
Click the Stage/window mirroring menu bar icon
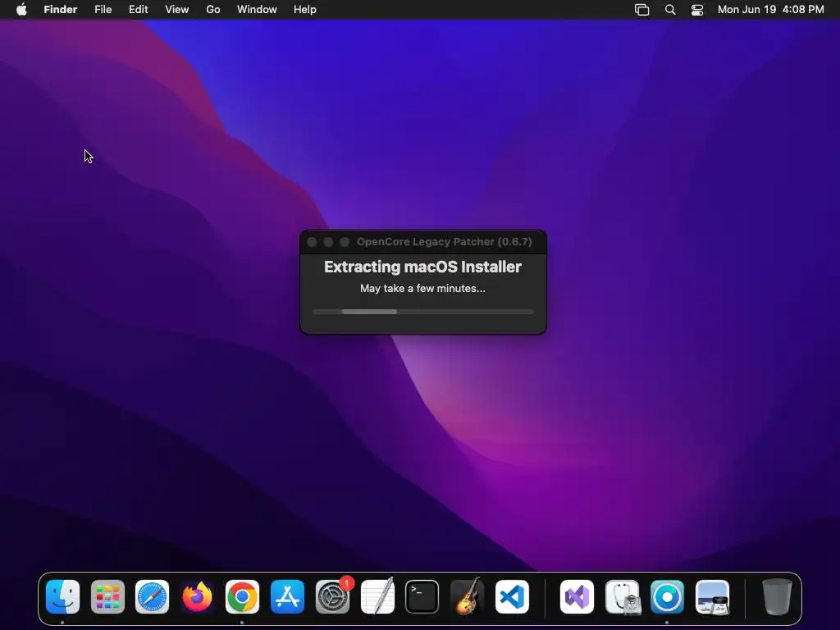pos(641,10)
